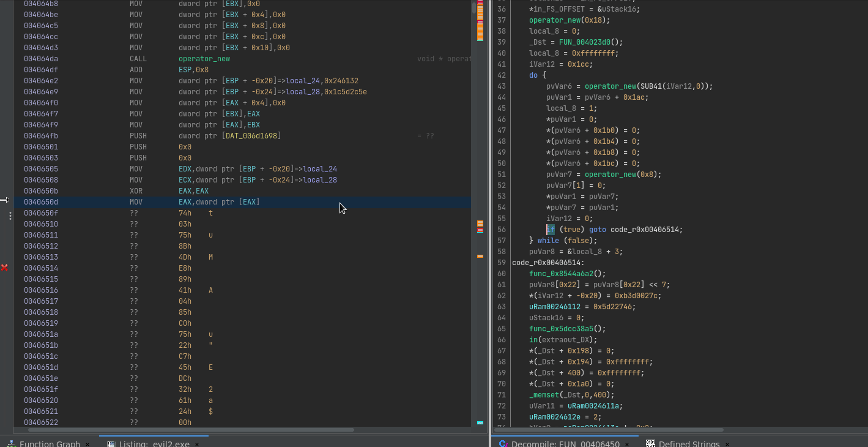Screen dimensions: 868x447
Task: Click constant 0x5d22746 on line 63
Action: point(612,307)
